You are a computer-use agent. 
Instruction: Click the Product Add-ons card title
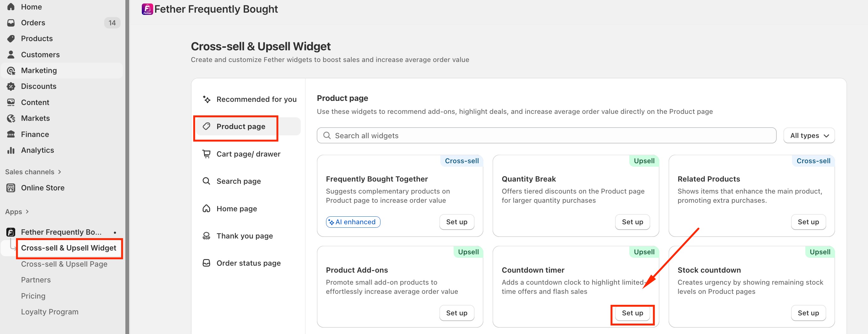356,270
